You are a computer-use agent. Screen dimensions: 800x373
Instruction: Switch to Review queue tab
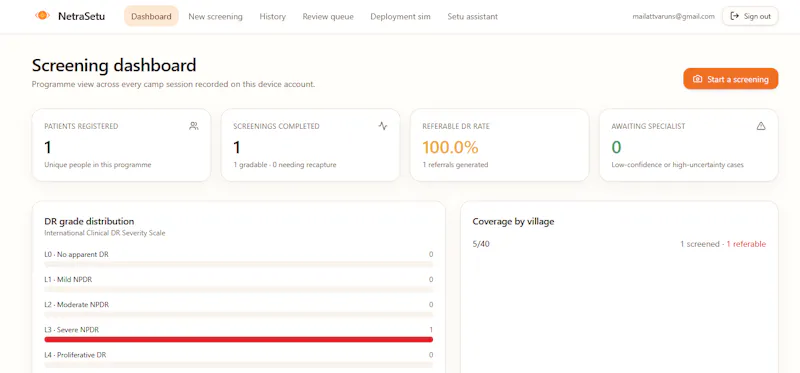click(x=328, y=16)
